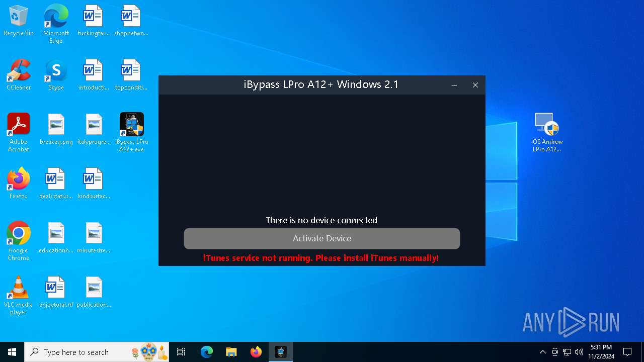Click the network tray icon
Image resolution: width=644 pixels, height=362 pixels.
point(567,352)
